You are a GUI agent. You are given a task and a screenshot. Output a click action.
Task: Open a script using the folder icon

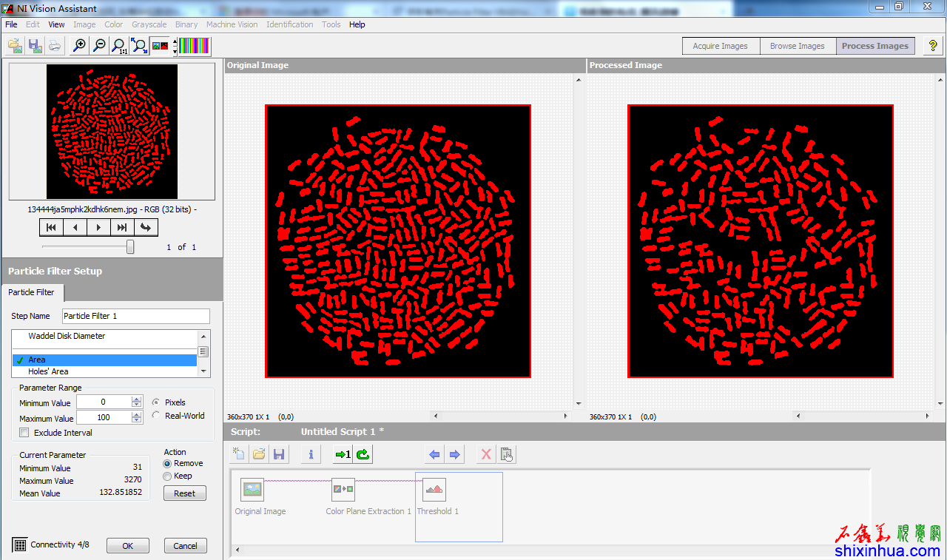point(259,454)
